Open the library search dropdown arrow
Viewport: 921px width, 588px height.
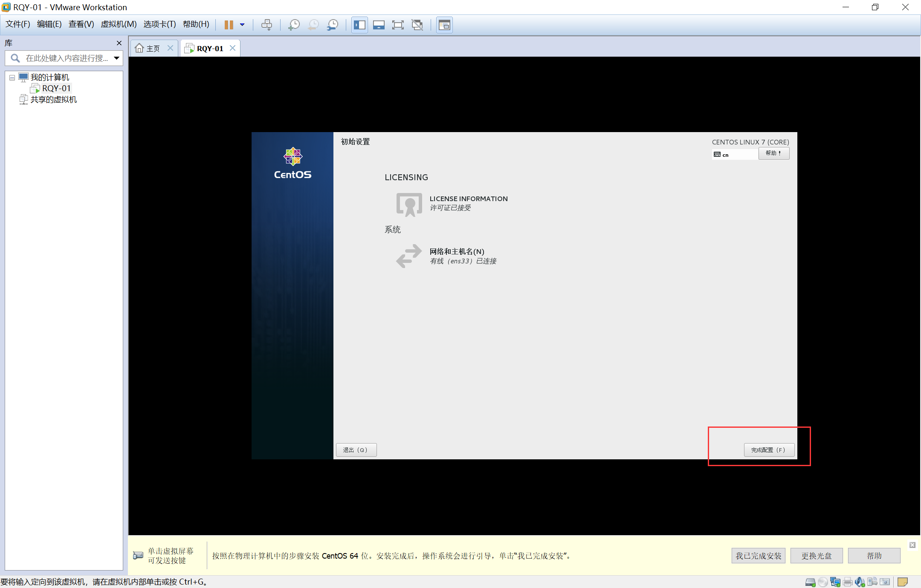point(116,58)
